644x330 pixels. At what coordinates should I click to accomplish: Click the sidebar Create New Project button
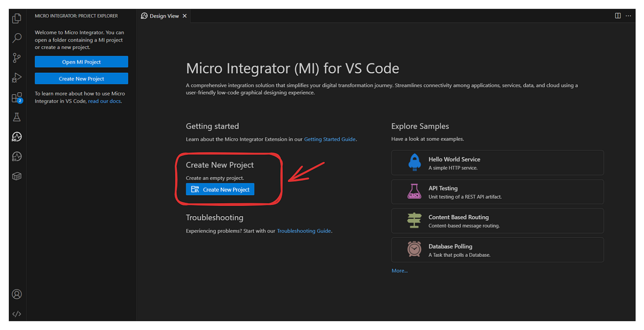click(81, 79)
